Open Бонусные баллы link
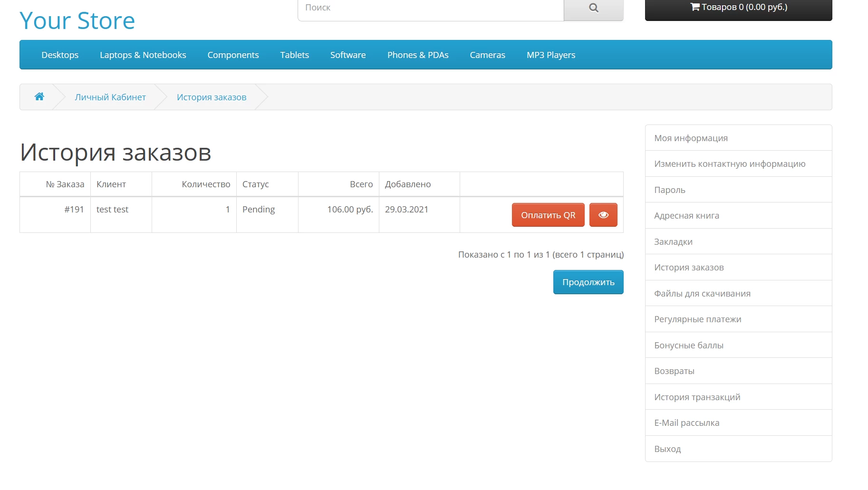 (x=738, y=345)
